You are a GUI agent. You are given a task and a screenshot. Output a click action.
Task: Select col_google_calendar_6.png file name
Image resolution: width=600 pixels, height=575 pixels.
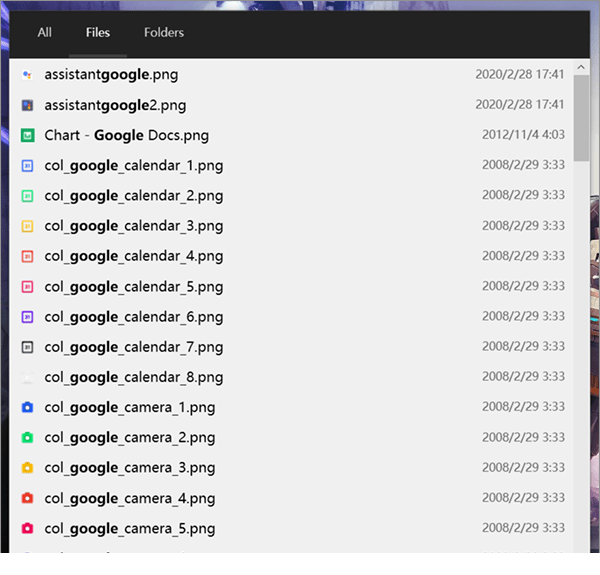tap(134, 317)
